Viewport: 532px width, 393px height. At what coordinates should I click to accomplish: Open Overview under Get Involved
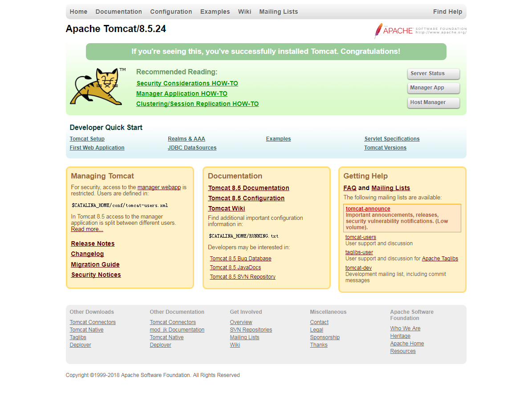241,322
